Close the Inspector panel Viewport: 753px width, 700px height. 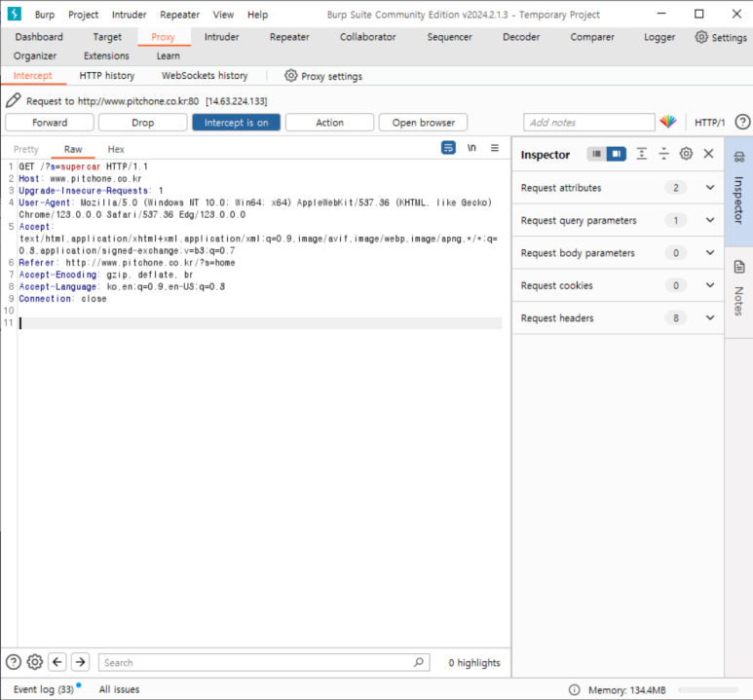pyautogui.click(x=708, y=154)
